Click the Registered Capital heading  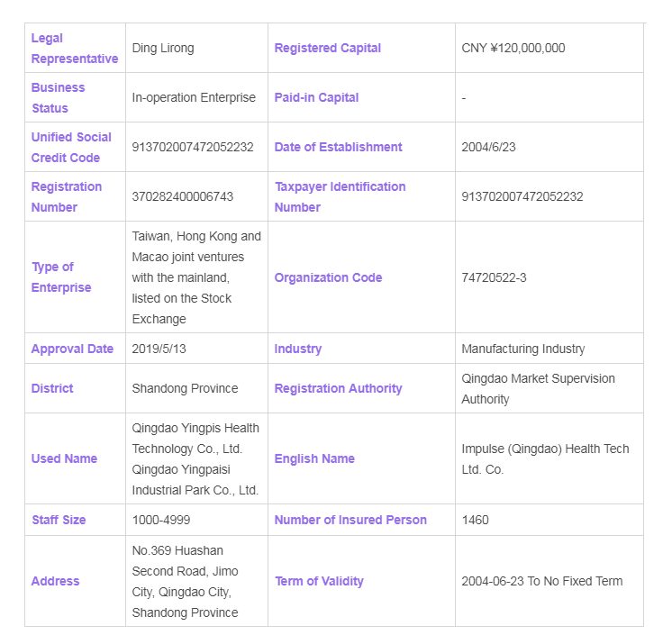point(327,48)
